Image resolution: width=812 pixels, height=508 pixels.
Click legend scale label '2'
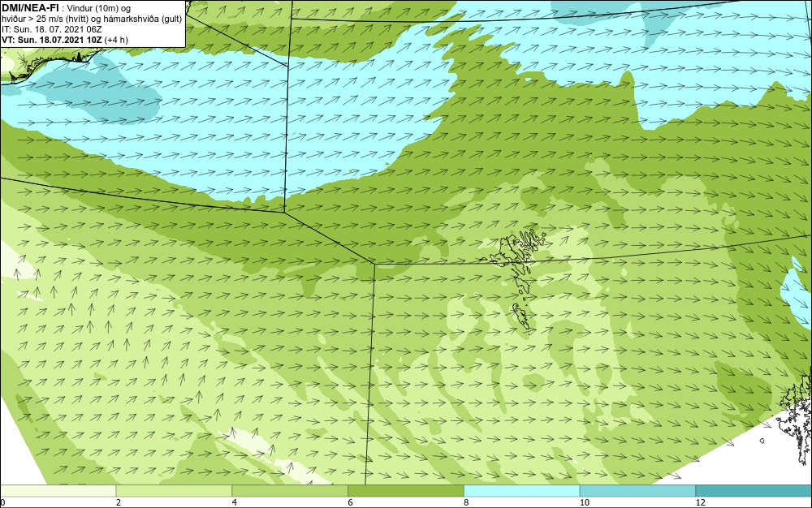pyautogui.click(x=119, y=502)
